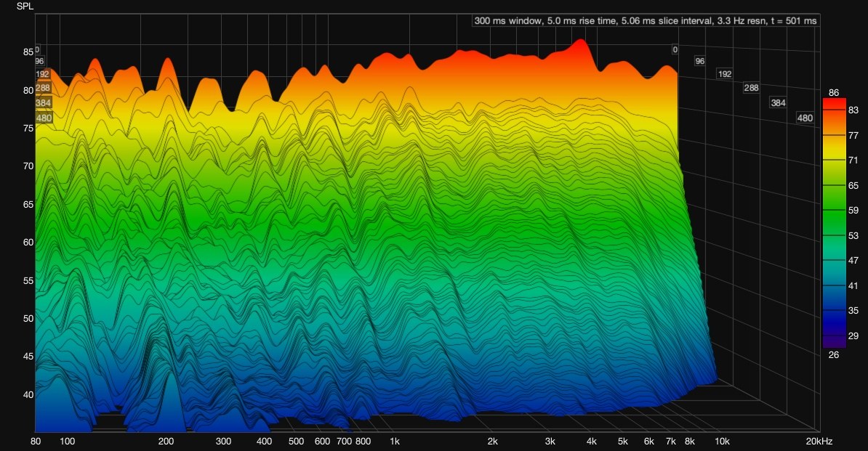This screenshot has width=868, height=451.
Task: Click the red 4k peak of the waterfall
Action: [x=579, y=41]
